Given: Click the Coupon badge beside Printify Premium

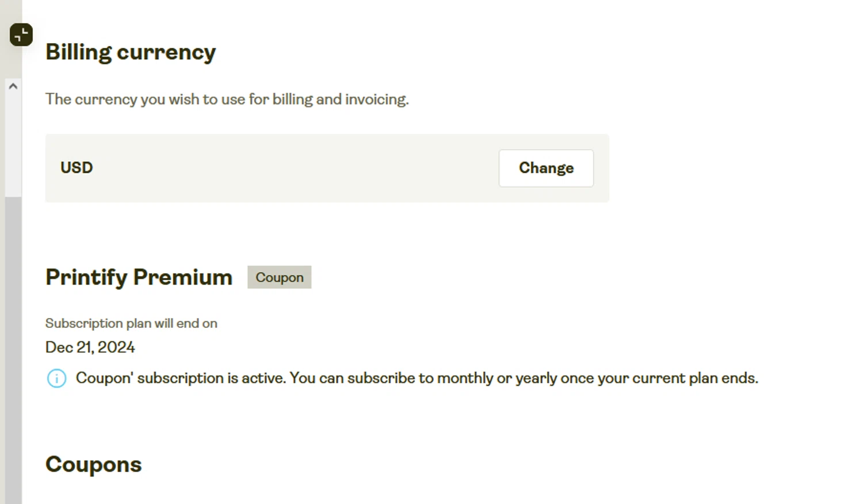Looking at the screenshot, I should [x=280, y=277].
